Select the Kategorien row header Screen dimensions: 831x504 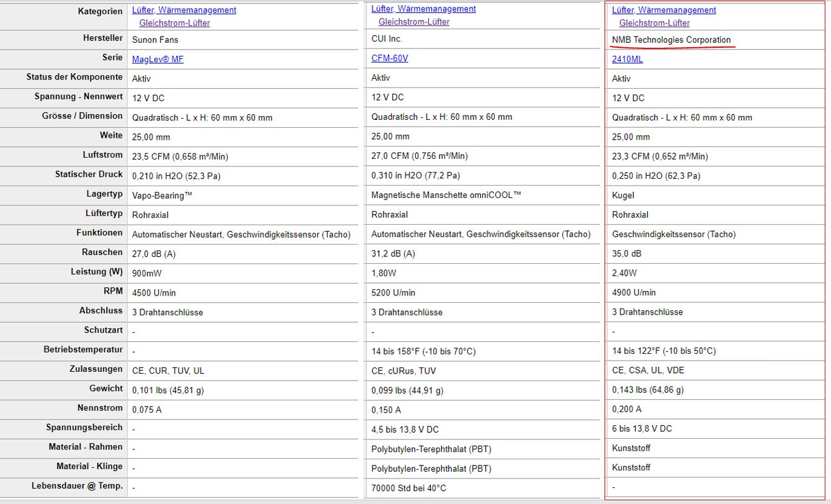(100, 11)
